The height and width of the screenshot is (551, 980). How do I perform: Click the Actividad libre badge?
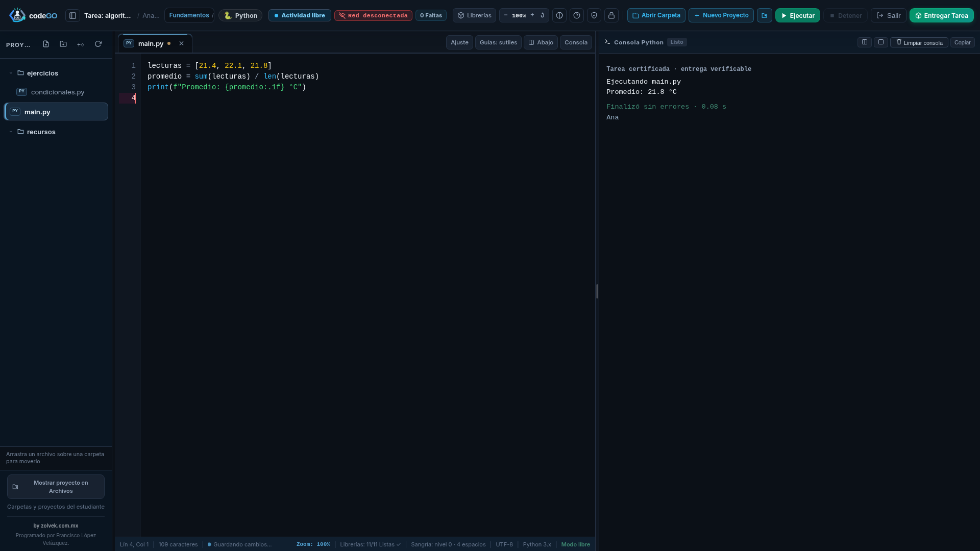click(x=300, y=15)
